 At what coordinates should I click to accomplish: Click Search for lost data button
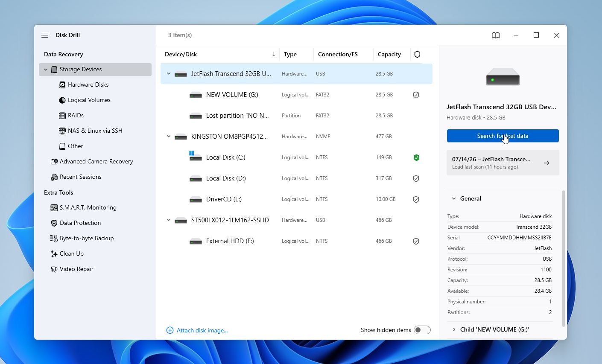tap(503, 136)
